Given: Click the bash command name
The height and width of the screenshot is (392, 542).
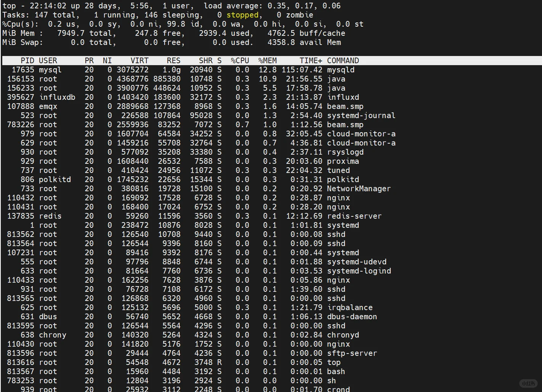Looking at the screenshot, I should point(336,371).
